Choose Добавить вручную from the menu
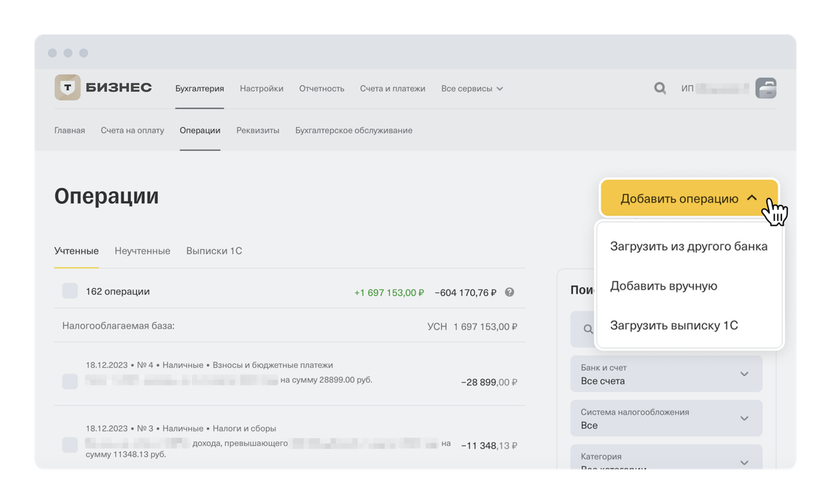 (663, 286)
